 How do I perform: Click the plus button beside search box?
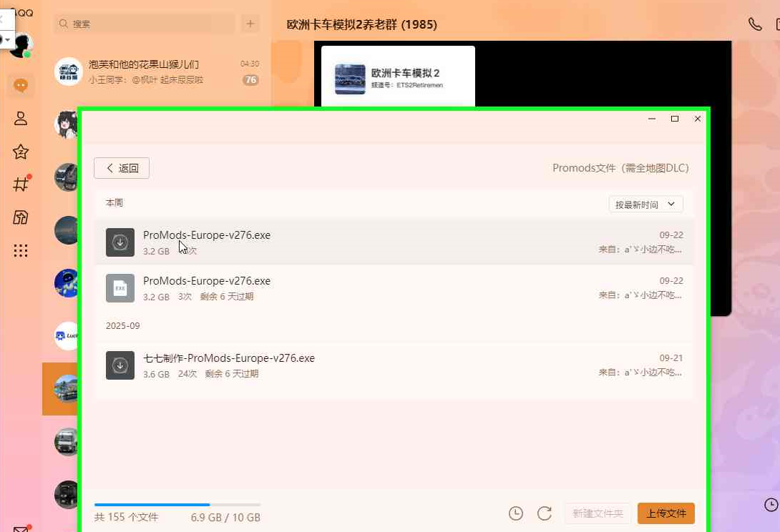pos(250,24)
